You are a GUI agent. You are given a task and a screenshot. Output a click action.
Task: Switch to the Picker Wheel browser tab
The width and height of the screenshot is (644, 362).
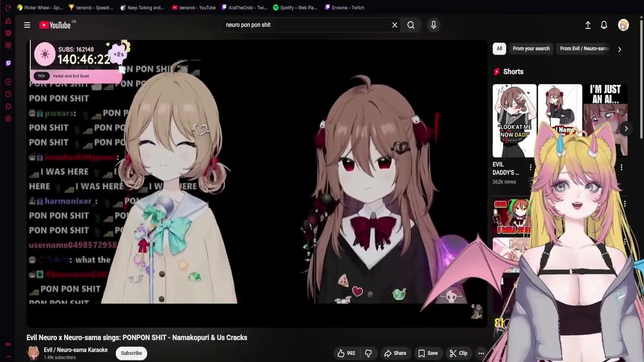(x=40, y=8)
